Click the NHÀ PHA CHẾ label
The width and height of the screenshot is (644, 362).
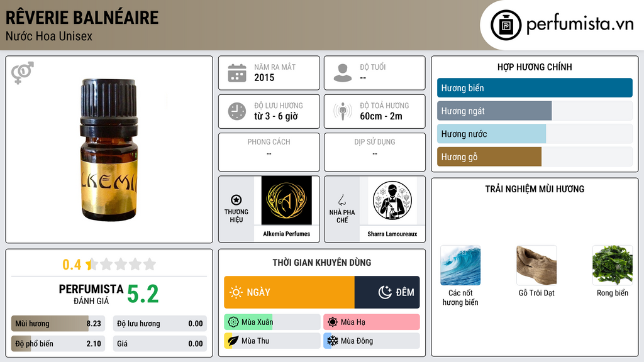(x=341, y=216)
